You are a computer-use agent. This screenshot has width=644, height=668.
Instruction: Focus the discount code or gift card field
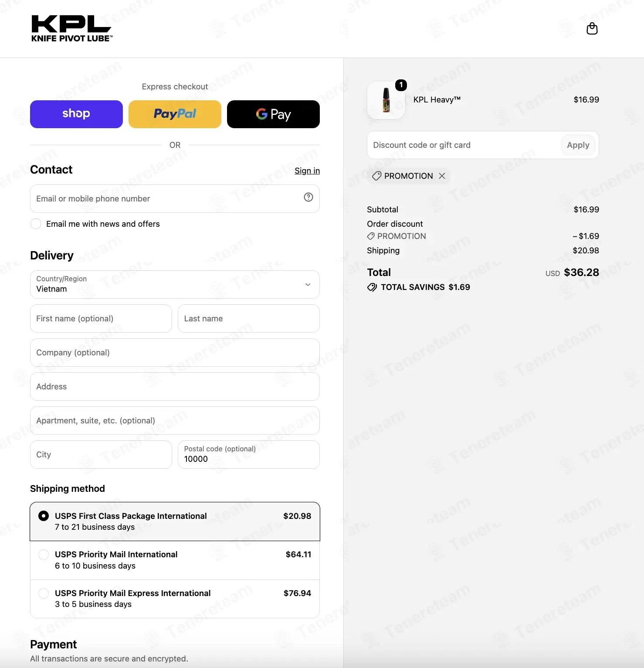[464, 145]
